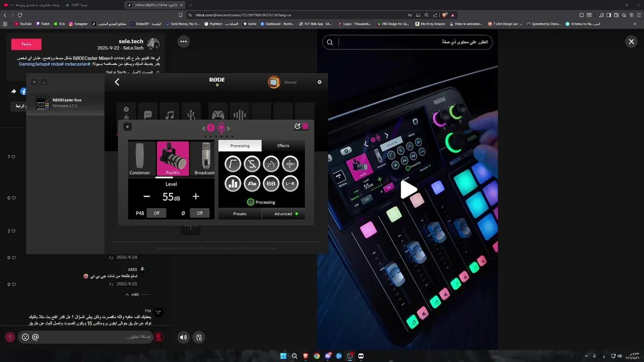Toggle TikTok picture-in-picture mini player icon

click(199, 337)
